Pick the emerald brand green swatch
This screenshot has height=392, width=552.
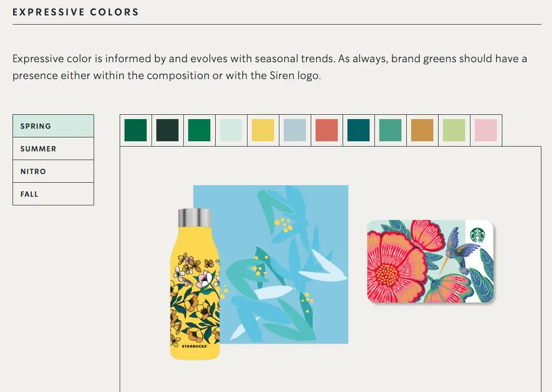coord(199,130)
